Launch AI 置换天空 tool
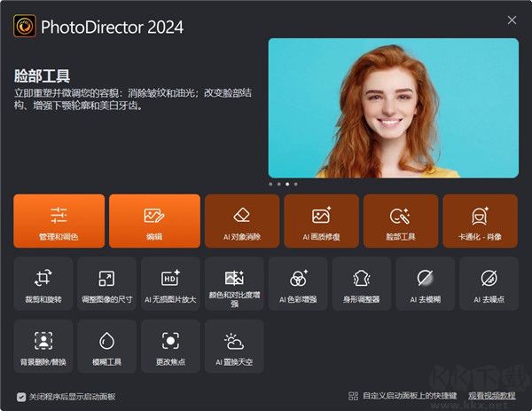The height and width of the screenshot is (411, 532). pyautogui.click(x=234, y=345)
